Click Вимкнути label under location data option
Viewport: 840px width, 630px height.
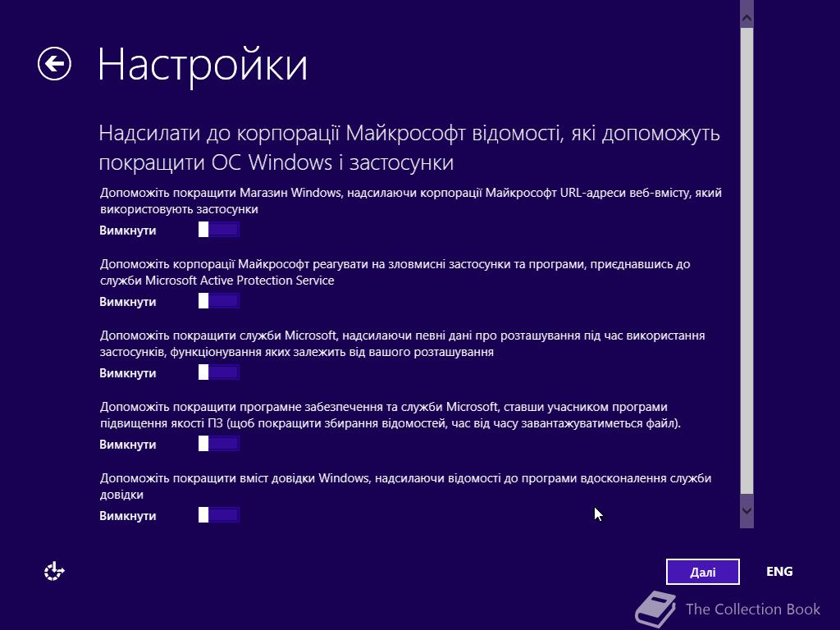(x=127, y=373)
